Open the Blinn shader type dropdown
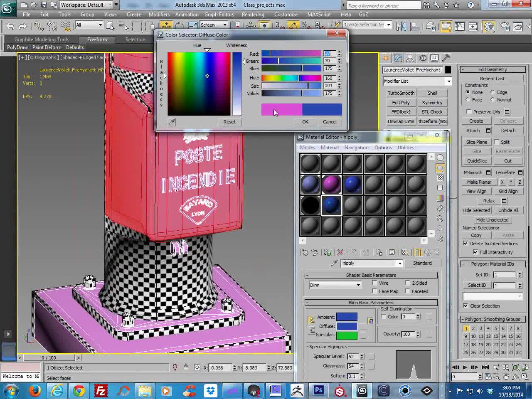This screenshot has height=399, width=532. 335,285
